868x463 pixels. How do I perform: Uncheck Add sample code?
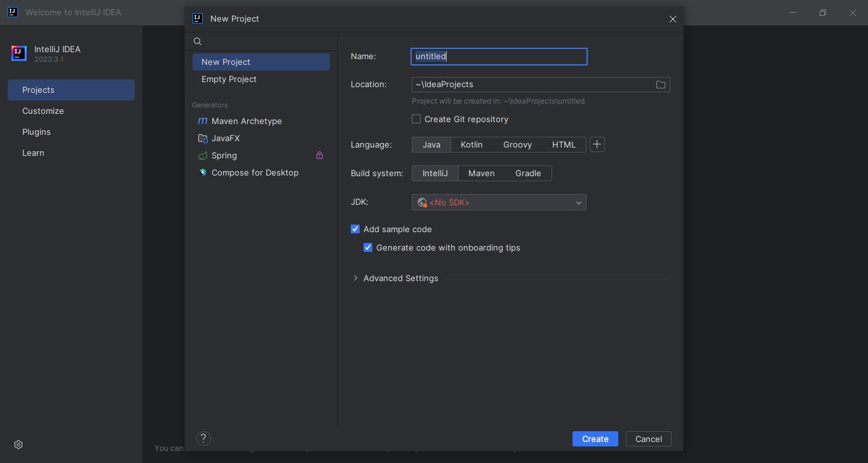pos(355,229)
